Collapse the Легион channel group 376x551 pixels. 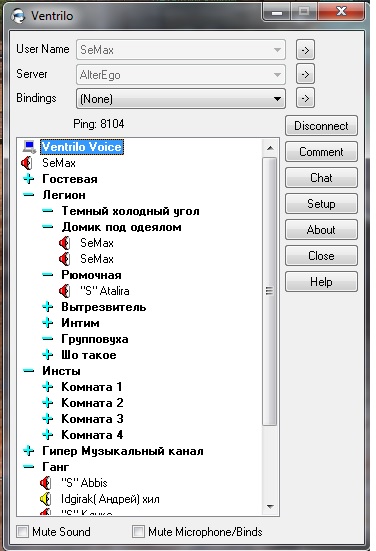click(29, 195)
